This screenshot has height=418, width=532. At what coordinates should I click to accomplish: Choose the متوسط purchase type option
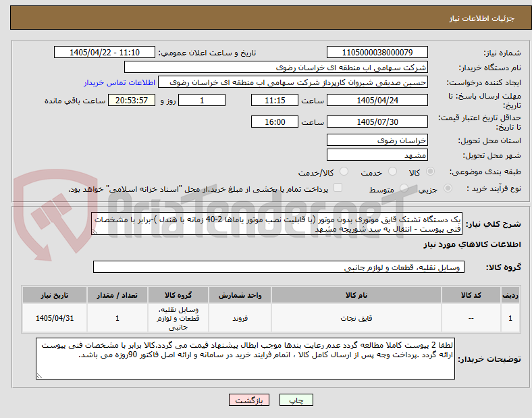click(x=404, y=188)
